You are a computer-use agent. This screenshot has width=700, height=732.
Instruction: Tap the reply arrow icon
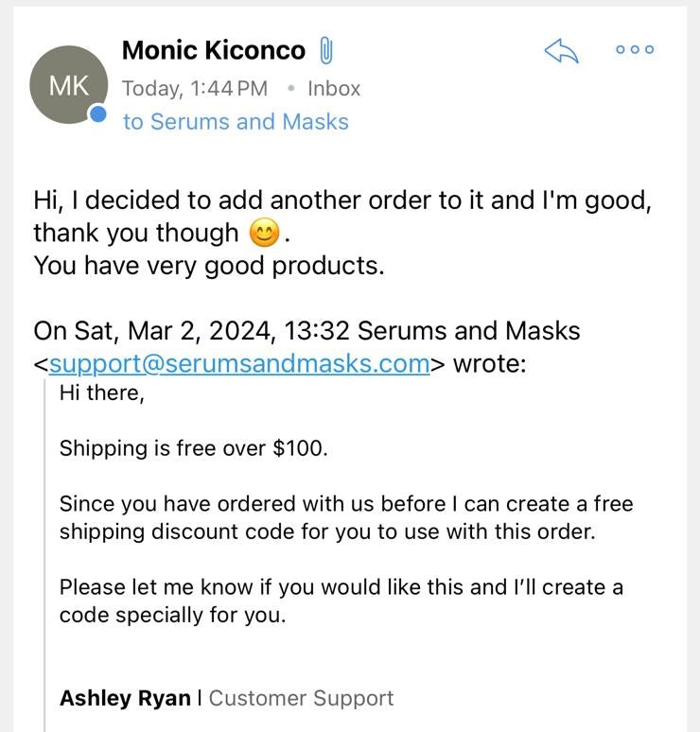point(561,50)
